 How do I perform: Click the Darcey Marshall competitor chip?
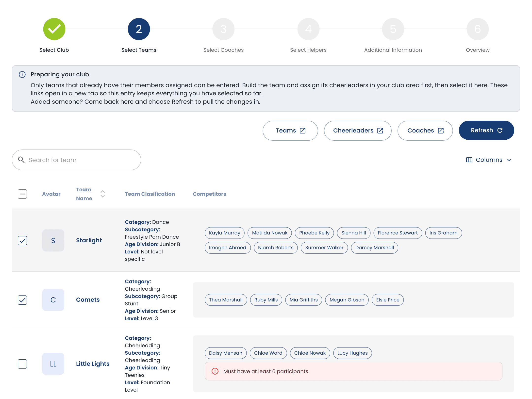pyautogui.click(x=375, y=248)
